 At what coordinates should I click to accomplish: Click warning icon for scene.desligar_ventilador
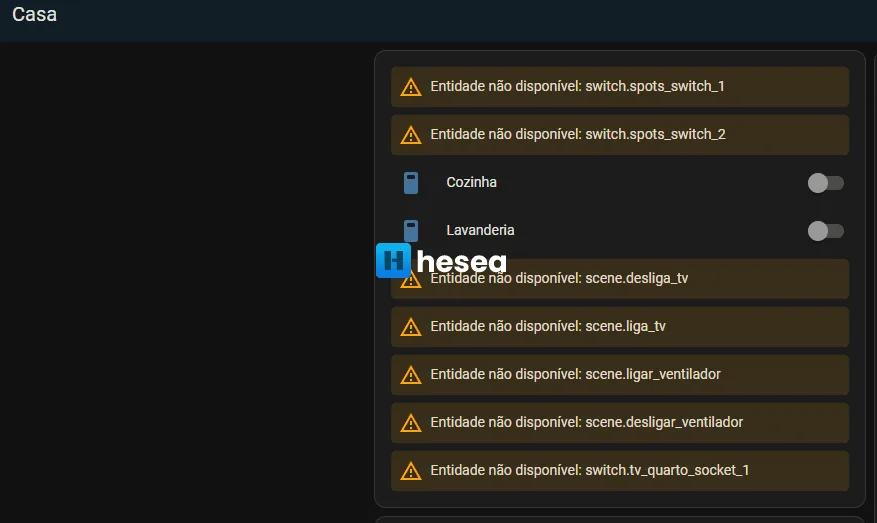click(411, 423)
